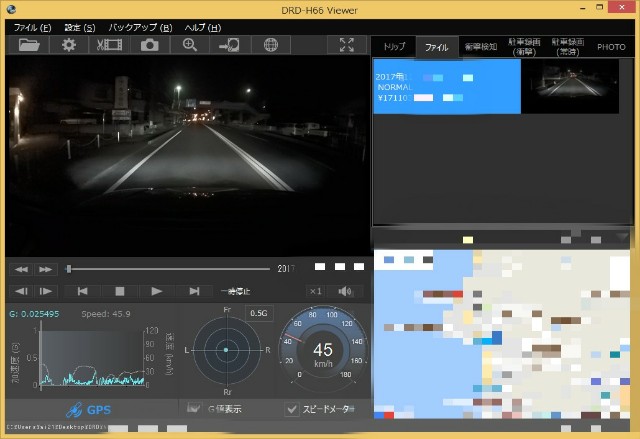Click the G-sensor circular plot
The width and height of the screenshot is (640, 439).
pyautogui.click(x=226, y=350)
